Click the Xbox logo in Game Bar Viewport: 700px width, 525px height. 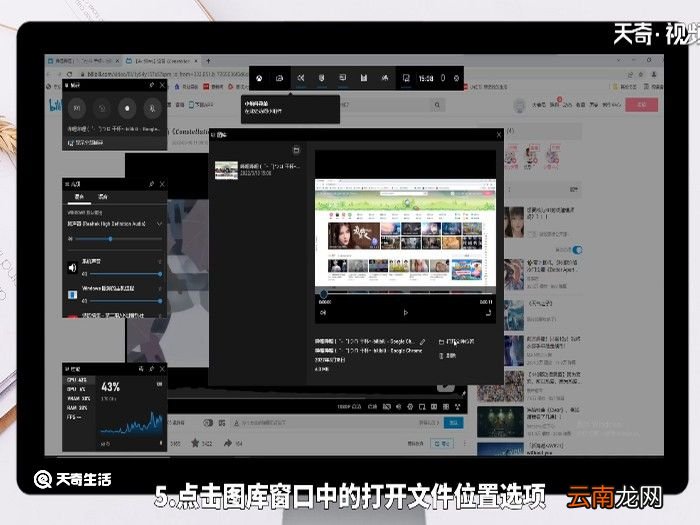tap(259, 78)
